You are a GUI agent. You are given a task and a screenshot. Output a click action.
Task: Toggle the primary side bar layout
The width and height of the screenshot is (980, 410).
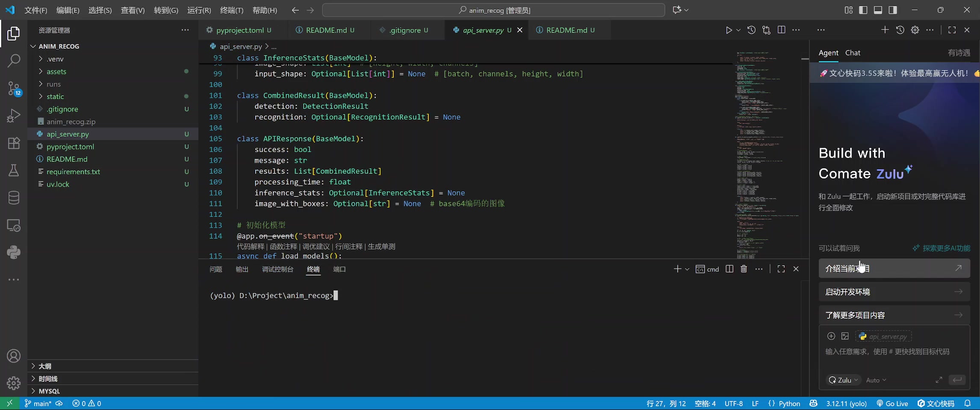[863, 10]
